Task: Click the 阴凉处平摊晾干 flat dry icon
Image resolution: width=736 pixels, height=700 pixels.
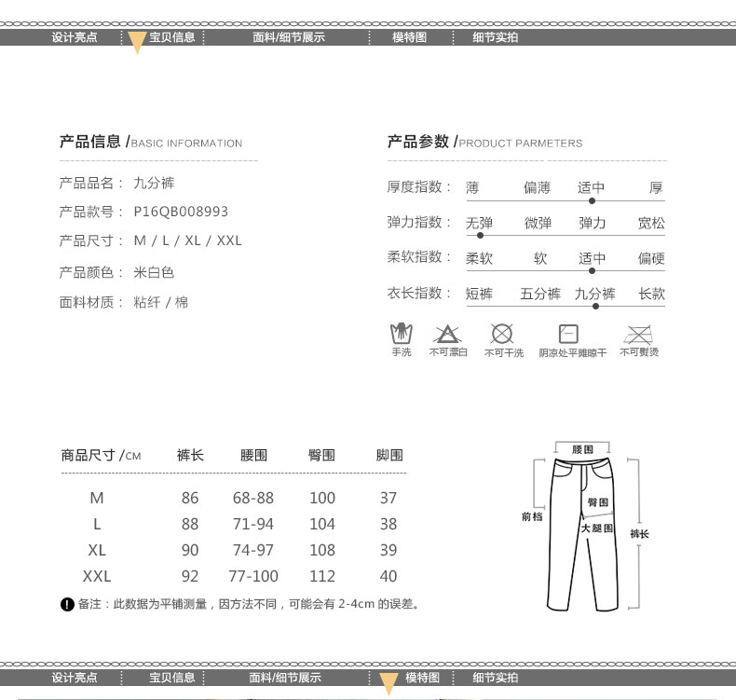Action: point(568,334)
